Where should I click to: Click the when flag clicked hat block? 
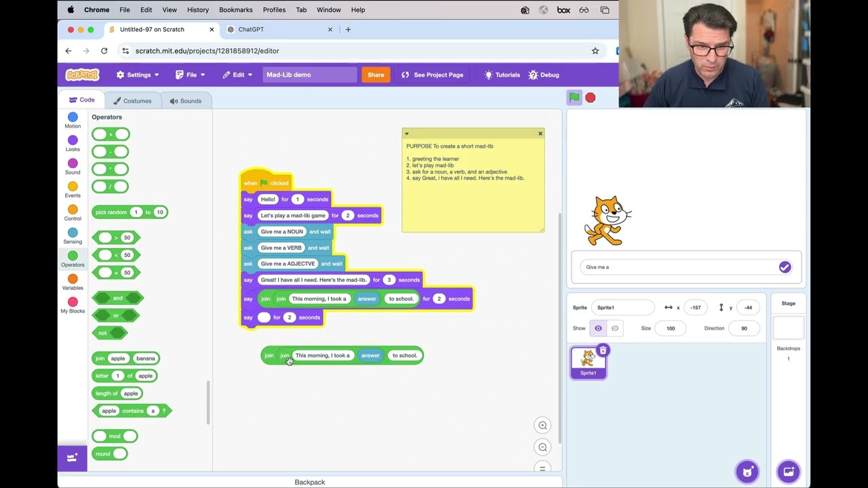[x=266, y=182]
